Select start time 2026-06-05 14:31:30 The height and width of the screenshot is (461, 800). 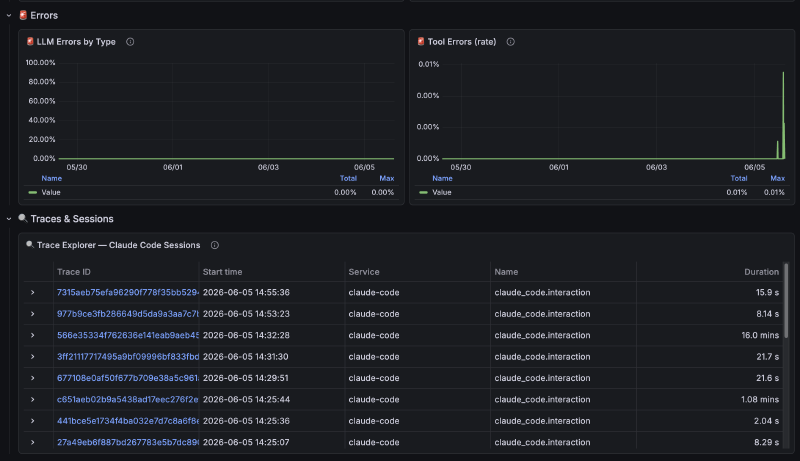pos(245,357)
